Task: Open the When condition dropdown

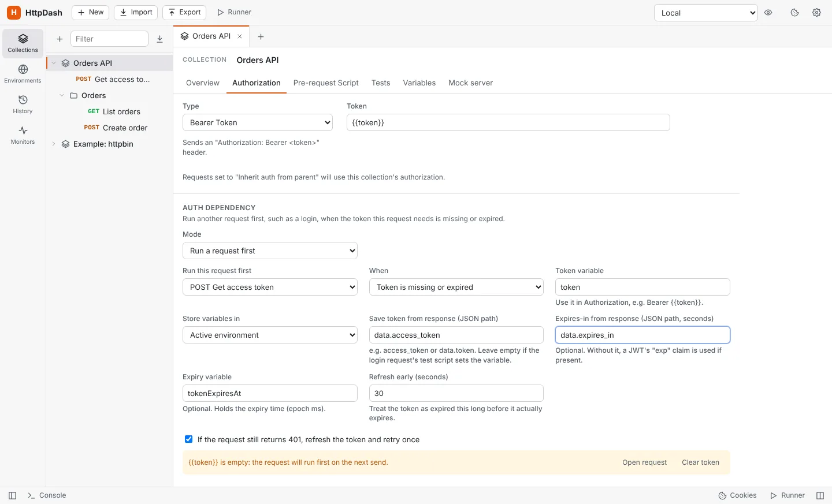Action: pos(456,287)
